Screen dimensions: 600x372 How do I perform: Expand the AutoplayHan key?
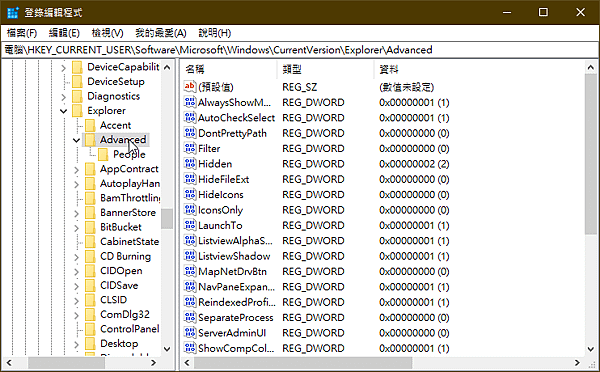[77, 184]
